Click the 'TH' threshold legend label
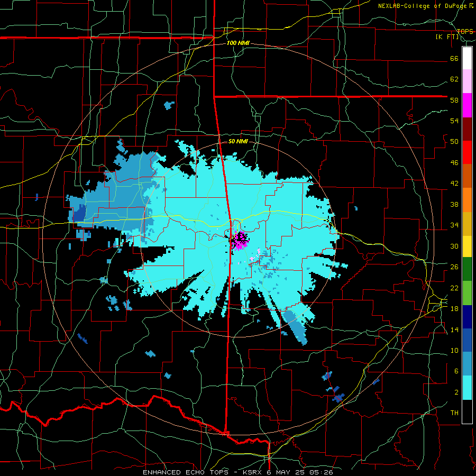Image resolution: width=476 pixels, height=476 pixels. 454,413
